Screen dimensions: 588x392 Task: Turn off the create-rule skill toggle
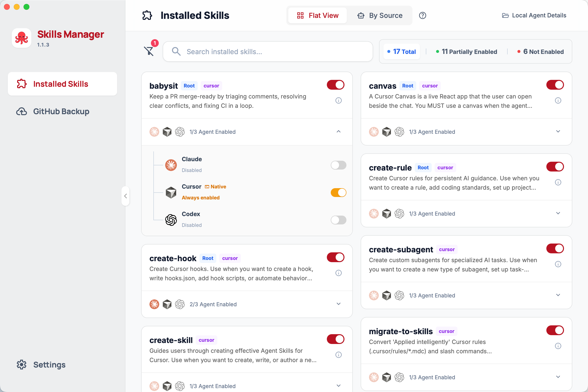coord(555,167)
